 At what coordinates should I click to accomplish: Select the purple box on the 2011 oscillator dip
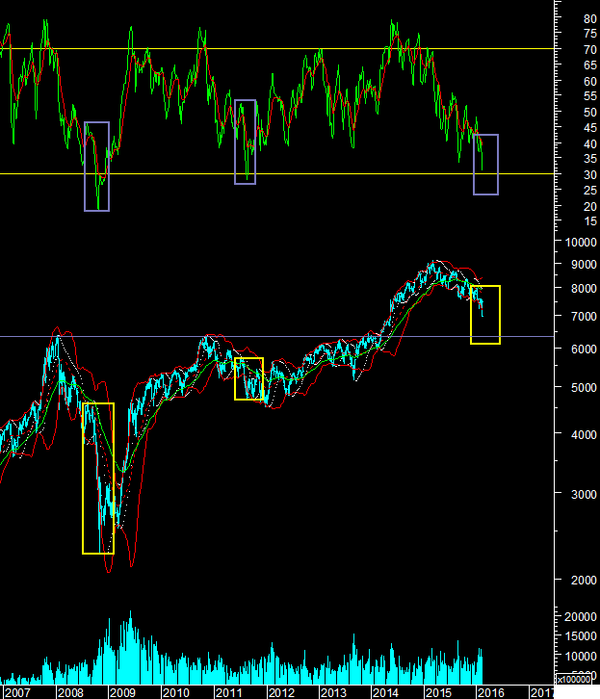(245, 141)
